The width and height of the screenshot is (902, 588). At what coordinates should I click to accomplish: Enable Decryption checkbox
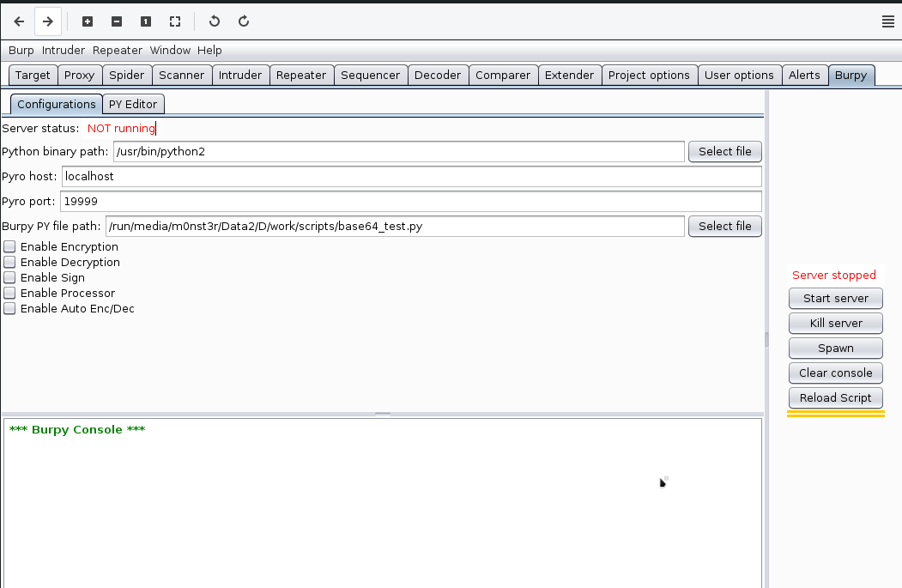[9, 263]
